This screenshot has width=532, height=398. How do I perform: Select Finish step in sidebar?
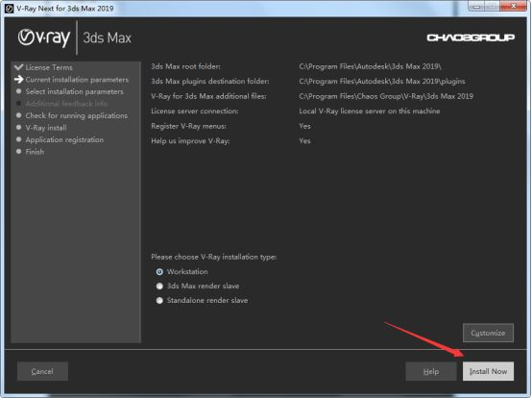pyautogui.click(x=35, y=152)
